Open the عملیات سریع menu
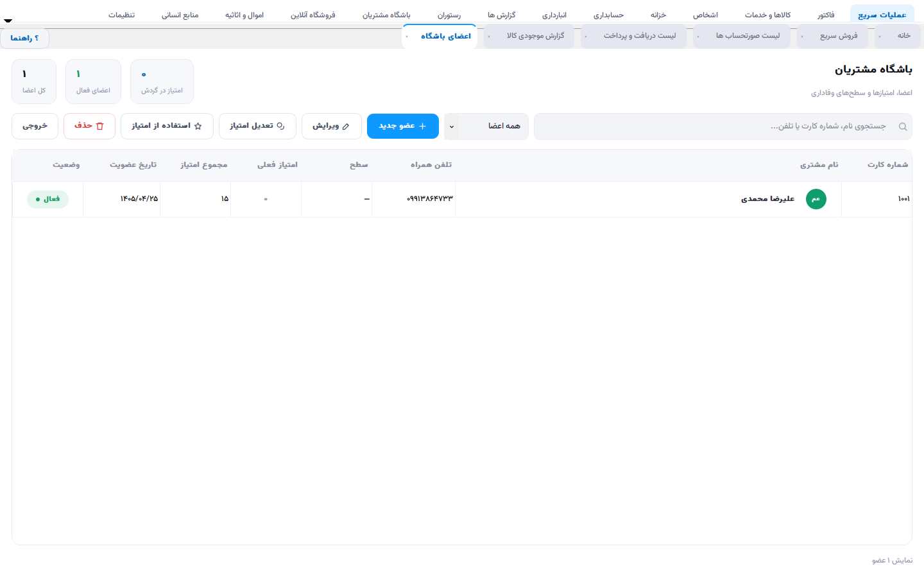This screenshot has width=924, height=578. tap(882, 15)
